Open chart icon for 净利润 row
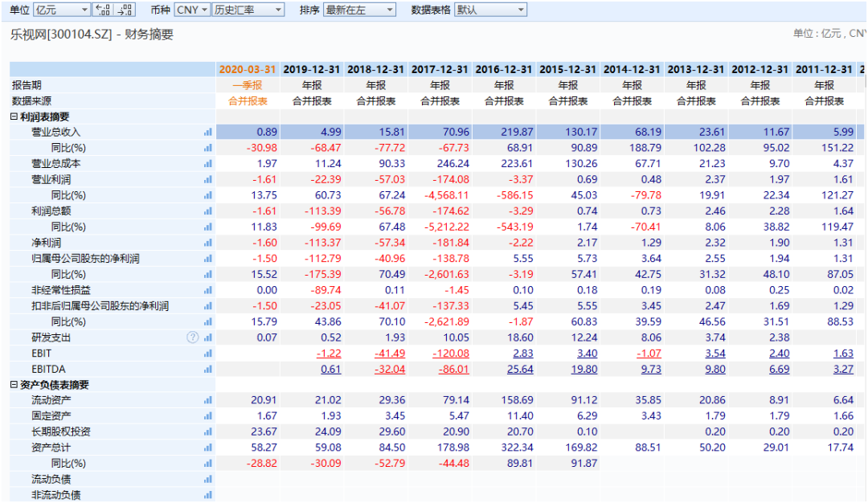Image resolution: width=868 pixels, height=503 pixels. click(x=207, y=243)
